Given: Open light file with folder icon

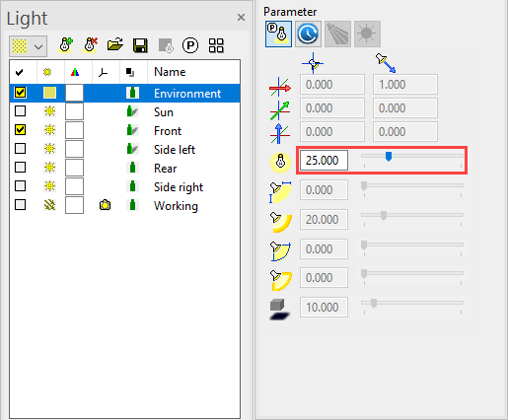Looking at the screenshot, I should point(115,45).
